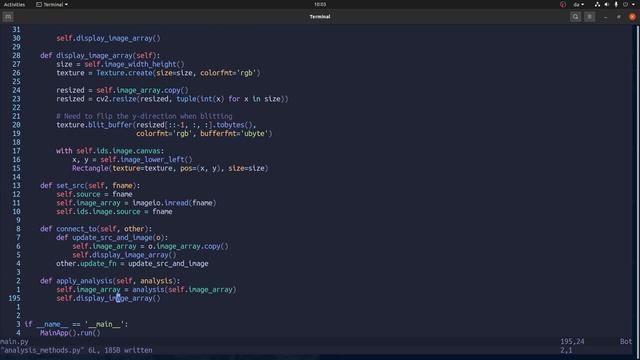The height and width of the screenshot is (360, 640).
Task: Click "if __name__ == '__main__':" line
Action: click(x=76, y=324)
